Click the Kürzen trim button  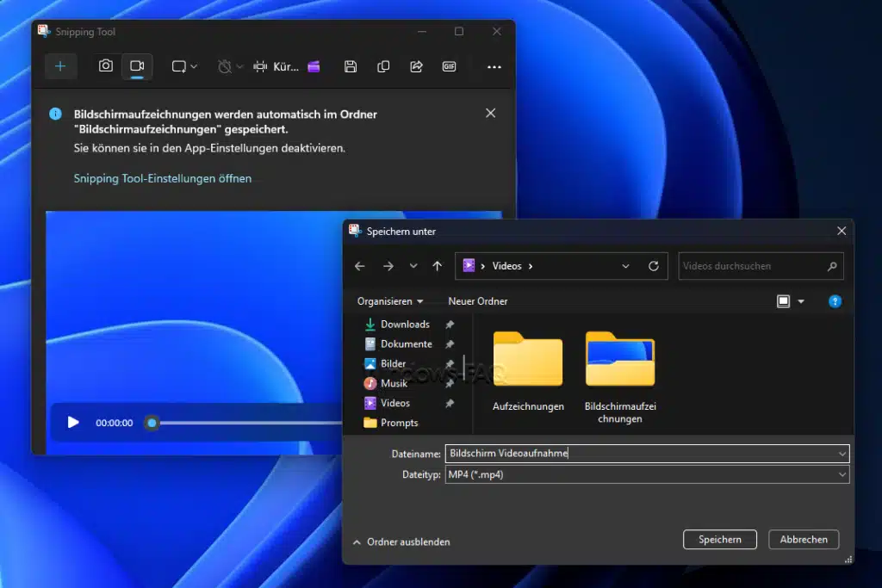tap(276, 66)
